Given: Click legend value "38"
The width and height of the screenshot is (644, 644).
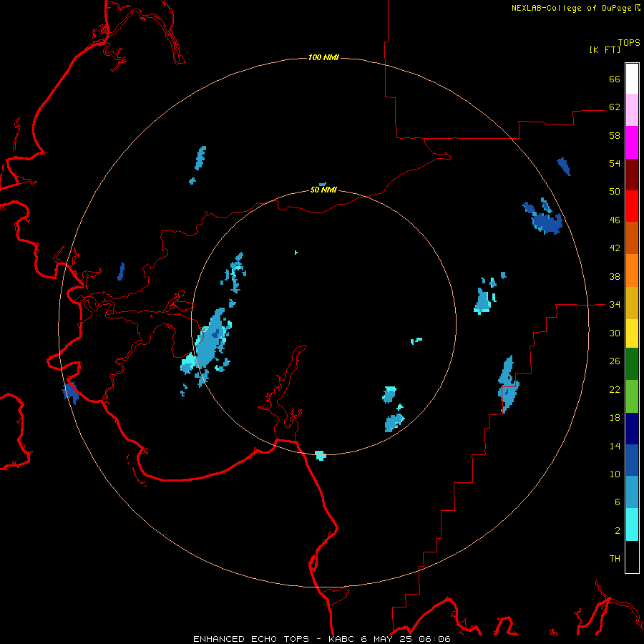Looking at the screenshot, I should coord(615,276).
